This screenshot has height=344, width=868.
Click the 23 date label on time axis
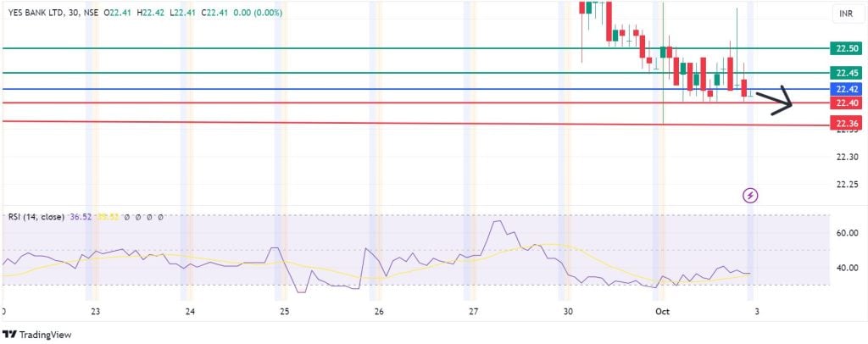pyautogui.click(x=95, y=311)
